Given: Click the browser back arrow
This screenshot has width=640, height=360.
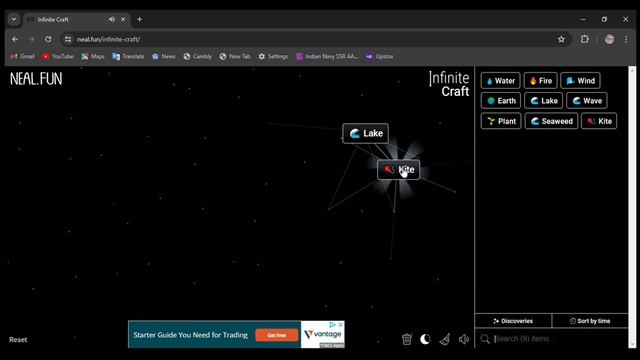Looking at the screenshot, I should click(x=15, y=39).
